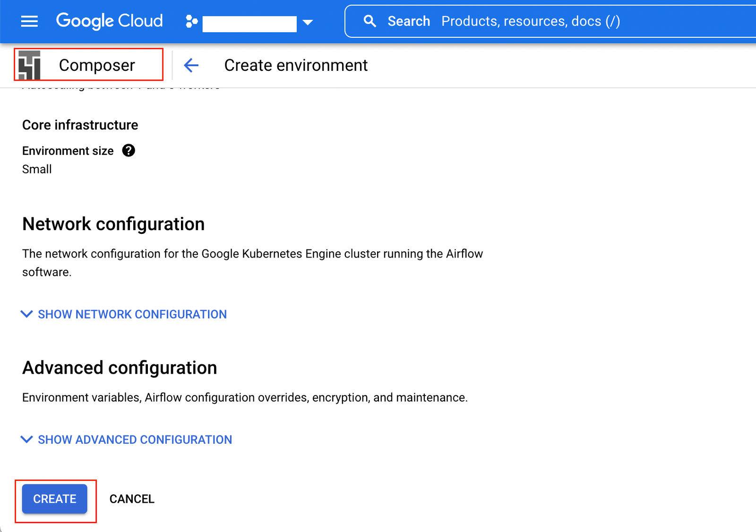This screenshot has width=756, height=532.
Task: Click the Search label in the header
Action: [x=409, y=21]
